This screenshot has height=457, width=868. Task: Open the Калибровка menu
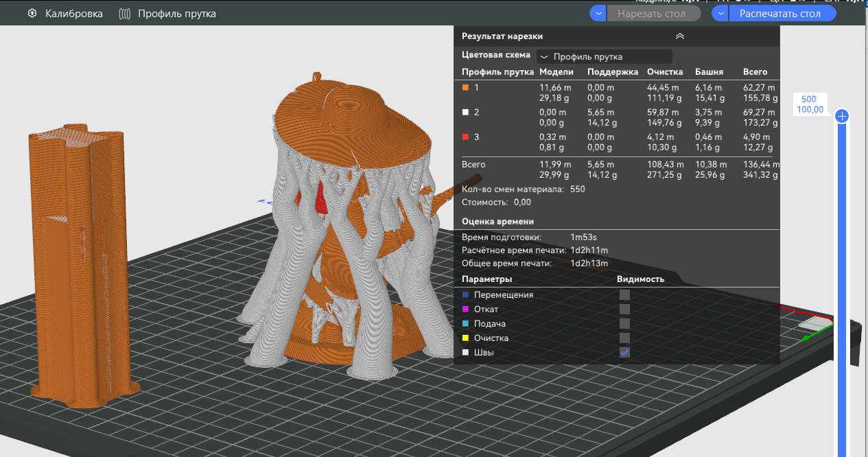coord(74,14)
